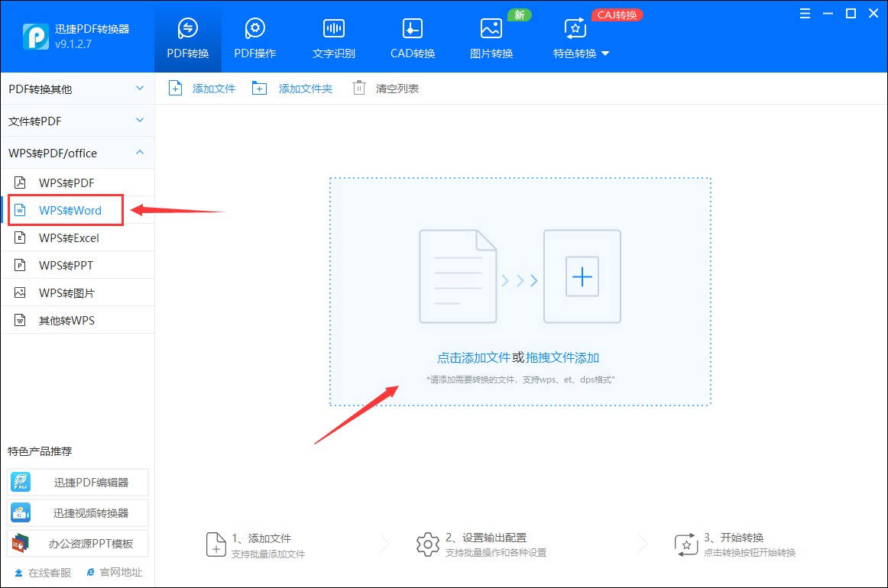Image resolution: width=888 pixels, height=588 pixels.
Task: Click 清空列表 to clear the list
Action: (386, 89)
